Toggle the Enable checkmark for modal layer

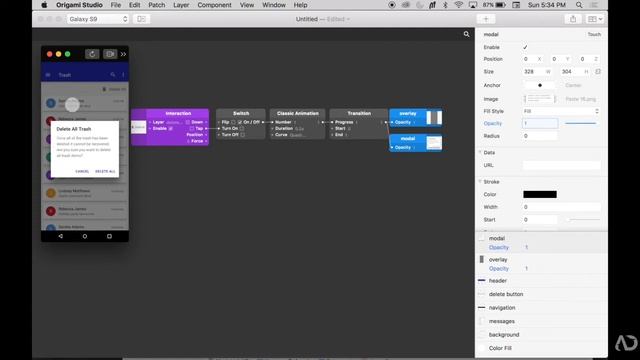point(525,47)
